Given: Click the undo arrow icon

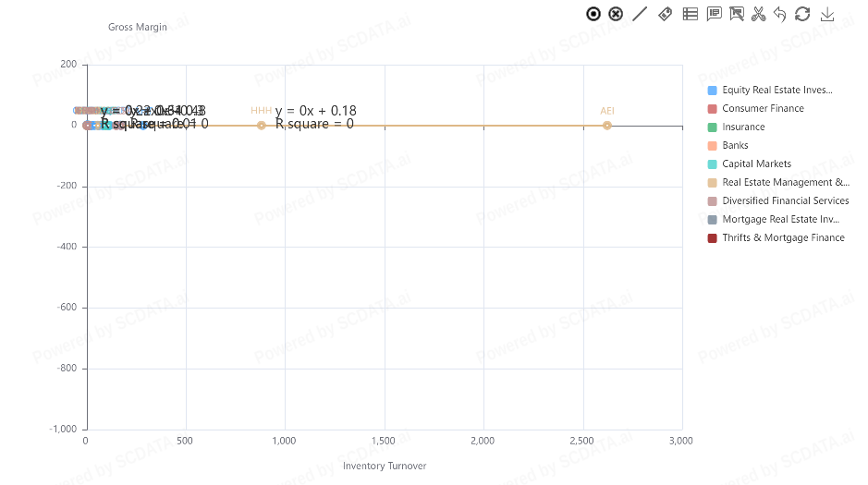Looking at the screenshot, I should coord(780,14).
